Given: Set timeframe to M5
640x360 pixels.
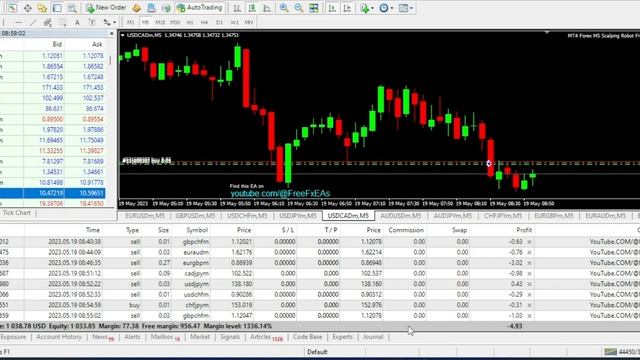Looking at the screenshot, I should point(145,22).
